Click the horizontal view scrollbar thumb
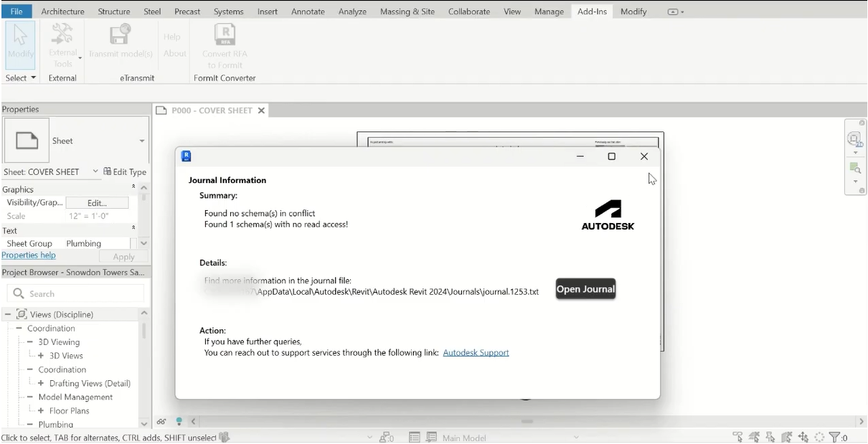868x444 pixels. pos(527,422)
